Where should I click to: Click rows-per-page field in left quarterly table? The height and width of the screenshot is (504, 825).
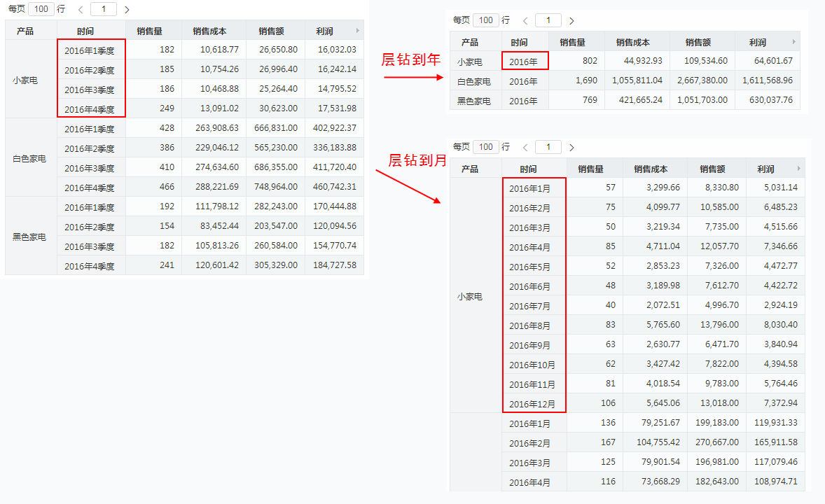coord(41,9)
